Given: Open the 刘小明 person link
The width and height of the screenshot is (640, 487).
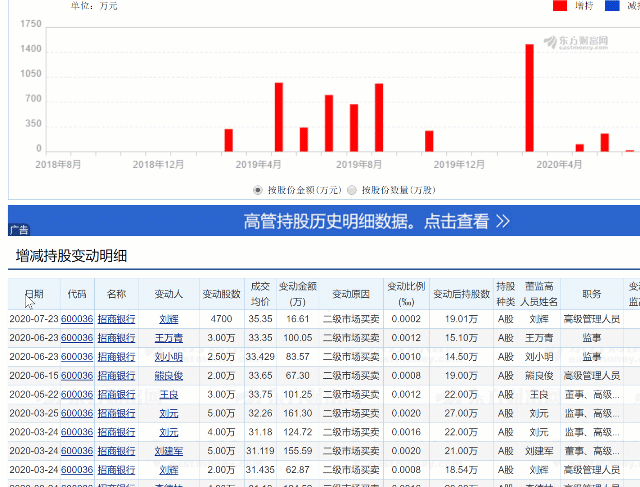Looking at the screenshot, I should [x=169, y=357].
